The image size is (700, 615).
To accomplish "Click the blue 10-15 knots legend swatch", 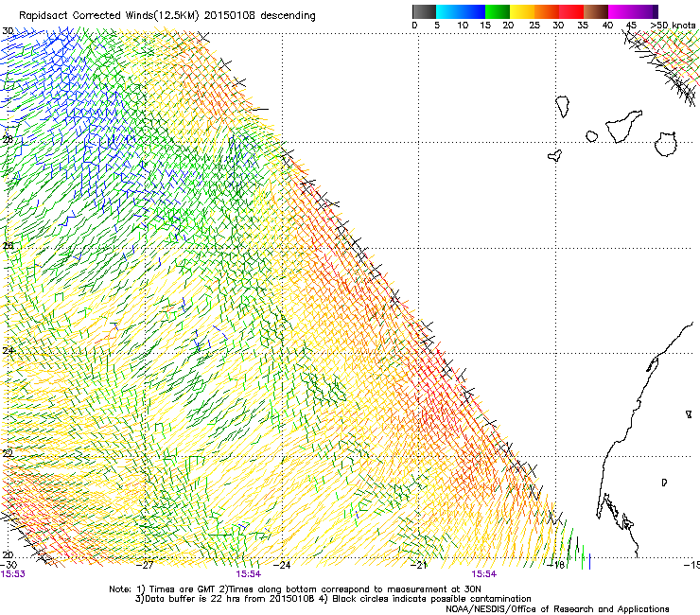I will tap(473, 11).
